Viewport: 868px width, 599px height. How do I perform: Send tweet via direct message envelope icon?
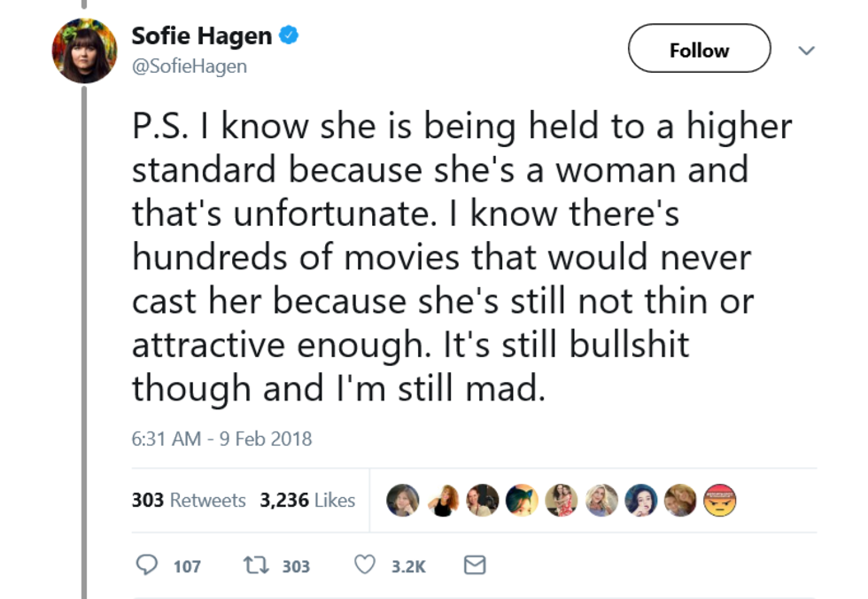tap(475, 565)
